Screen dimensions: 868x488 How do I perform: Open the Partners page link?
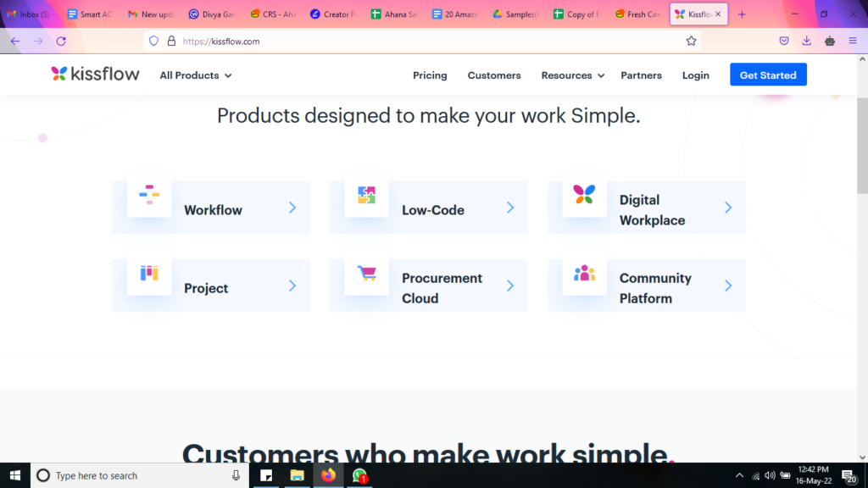coord(641,75)
